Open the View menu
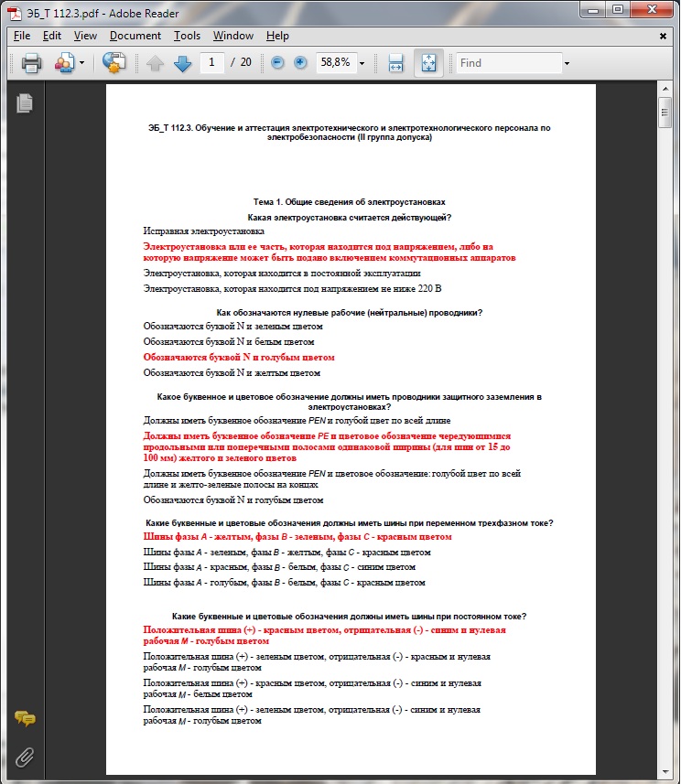This screenshot has width=681, height=784. (85, 36)
